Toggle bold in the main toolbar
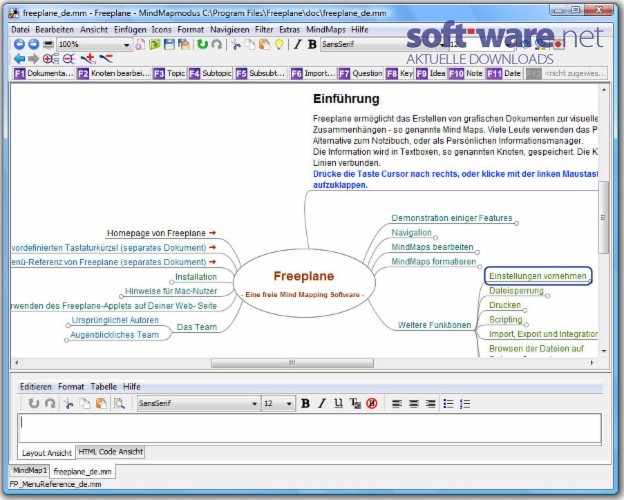The height and width of the screenshot is (500, 624). click(x=312, y=44)
